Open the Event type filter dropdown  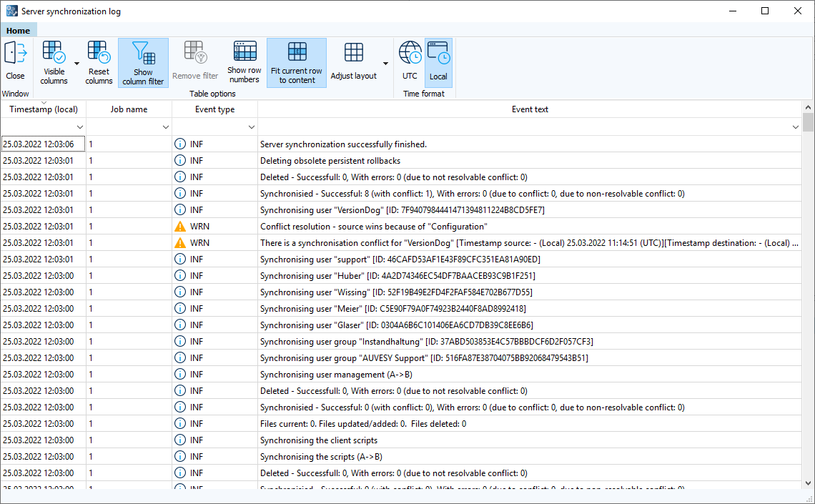click(250, 127)
